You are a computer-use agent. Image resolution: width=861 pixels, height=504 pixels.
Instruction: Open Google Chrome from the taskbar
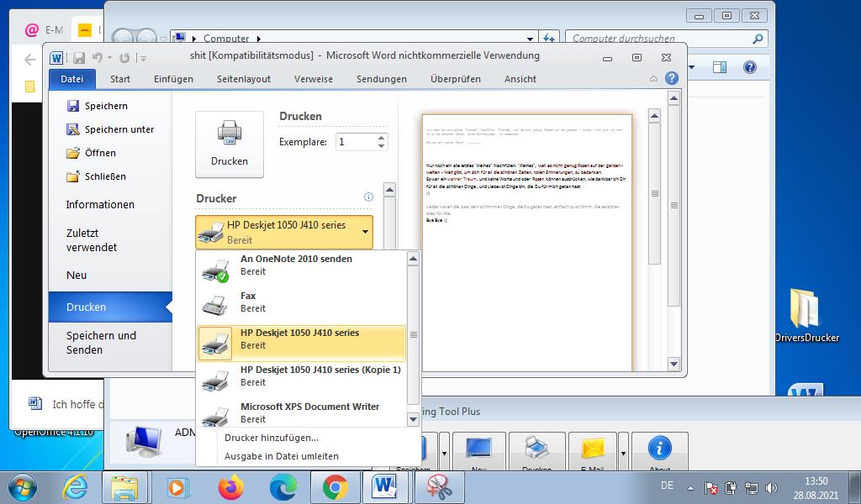point(335,487)
